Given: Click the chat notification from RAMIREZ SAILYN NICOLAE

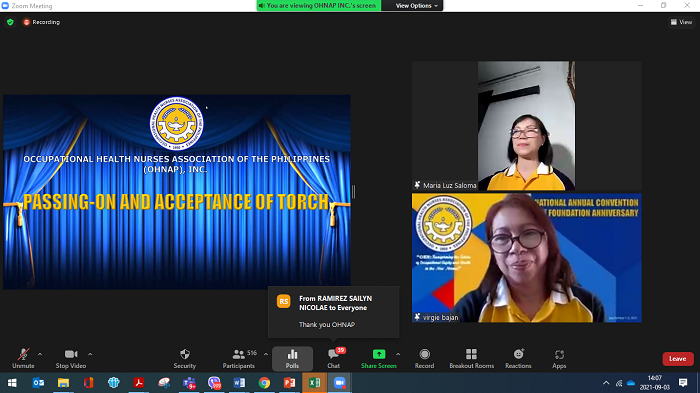Looking at the screenshot, I should (333, 312).
